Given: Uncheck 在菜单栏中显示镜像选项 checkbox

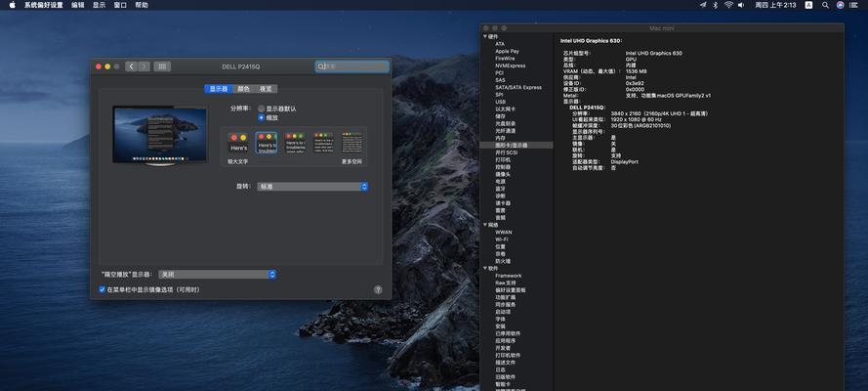Looking at the screenshot, I should tap(102, 289).
